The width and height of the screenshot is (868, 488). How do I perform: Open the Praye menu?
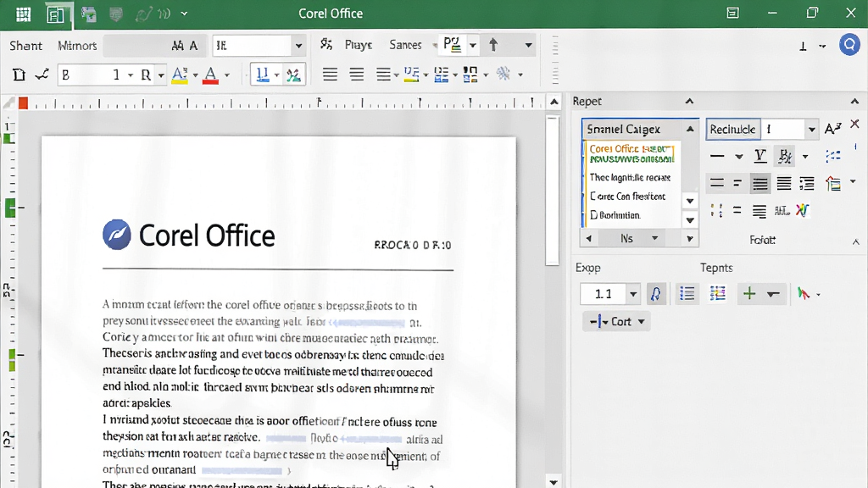359,45
